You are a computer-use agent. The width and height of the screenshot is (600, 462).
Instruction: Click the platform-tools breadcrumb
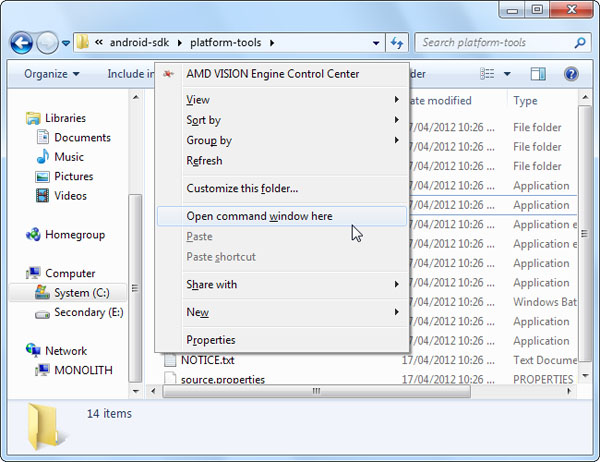click(225, 42)
